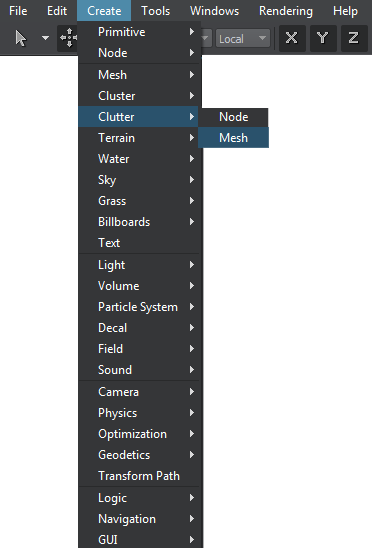This screenshot has height=548, width=372.
Task: Select the arrow selector tool icon
Action: [x=21, y=38]
